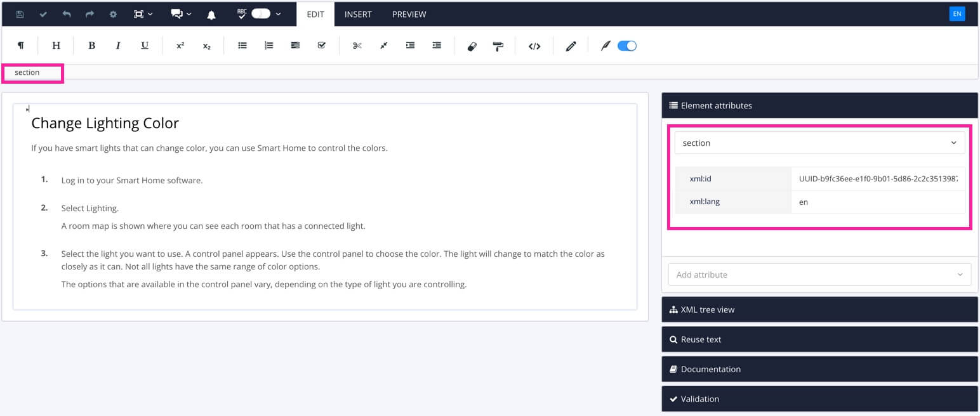
Task: Toggle bold formatting
Action: click(91, 45)
